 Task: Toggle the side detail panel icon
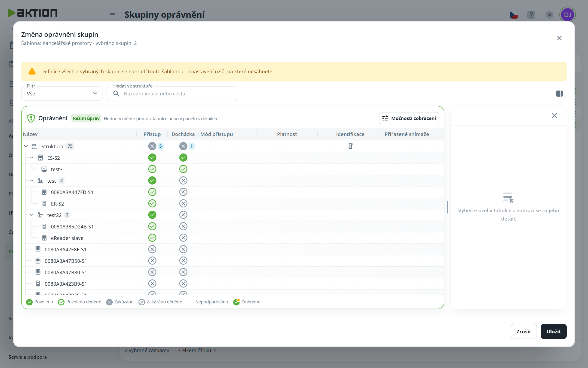click(559, 94)
